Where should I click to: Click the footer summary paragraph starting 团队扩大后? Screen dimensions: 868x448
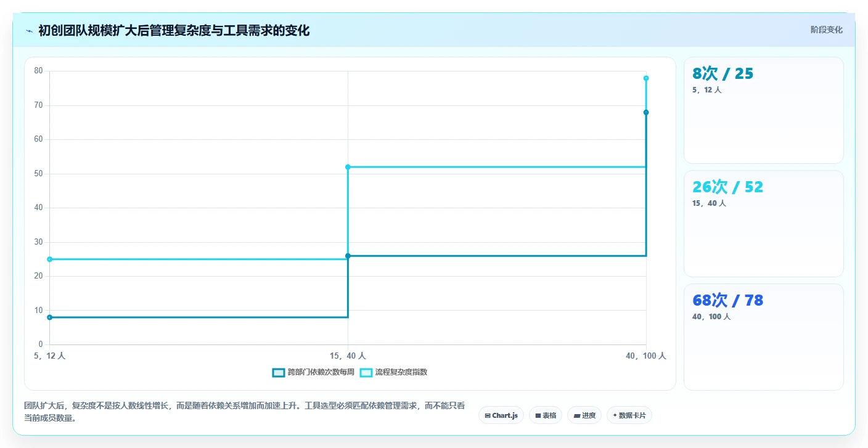tap(244, 412)
